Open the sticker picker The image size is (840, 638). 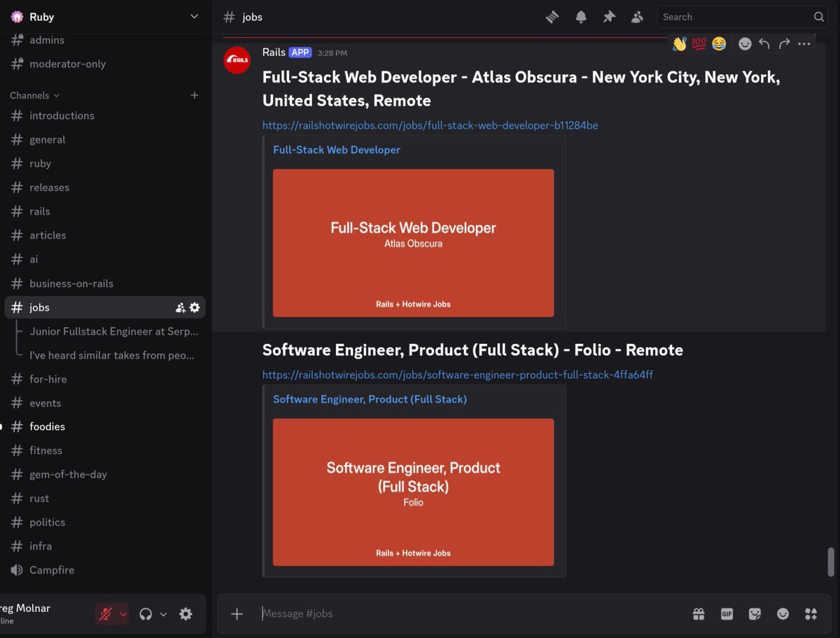pos(755,614)
